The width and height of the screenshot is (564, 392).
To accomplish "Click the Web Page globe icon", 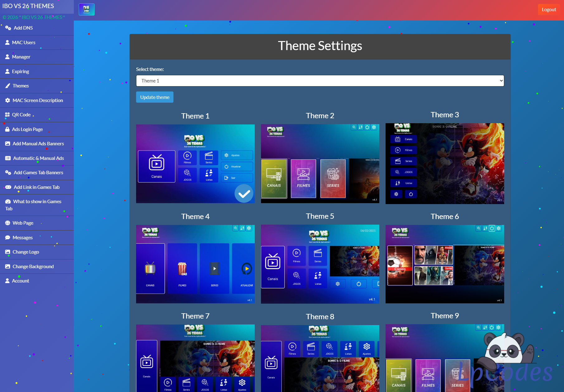I will 8,223.
